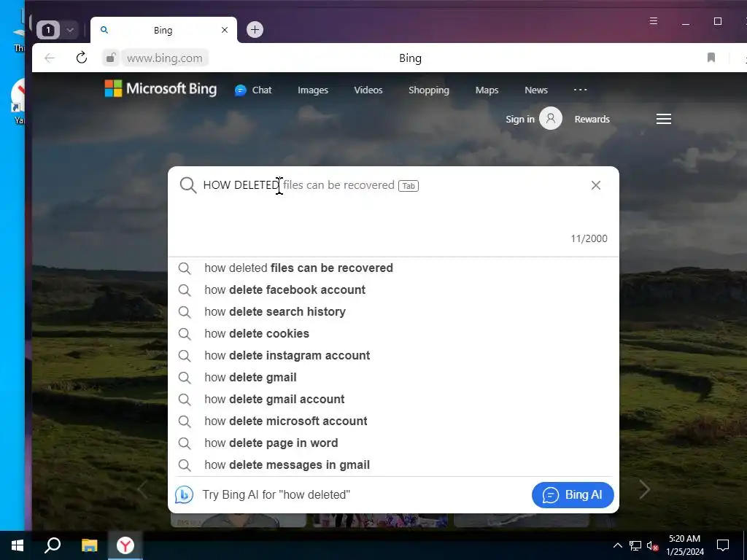Screen dimensions: 747x560
Task: Click the Yandex Browser taskbar icon
Action: (x=125, y=545)
